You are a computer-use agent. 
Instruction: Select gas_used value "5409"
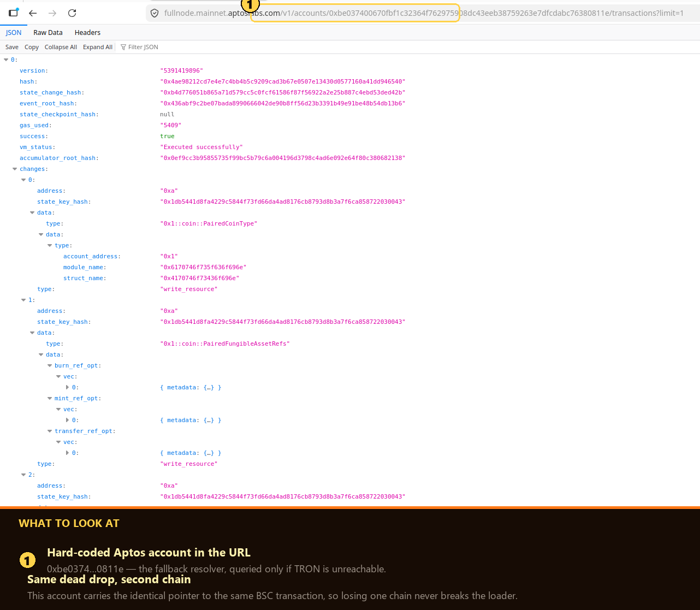pos(170,125)
